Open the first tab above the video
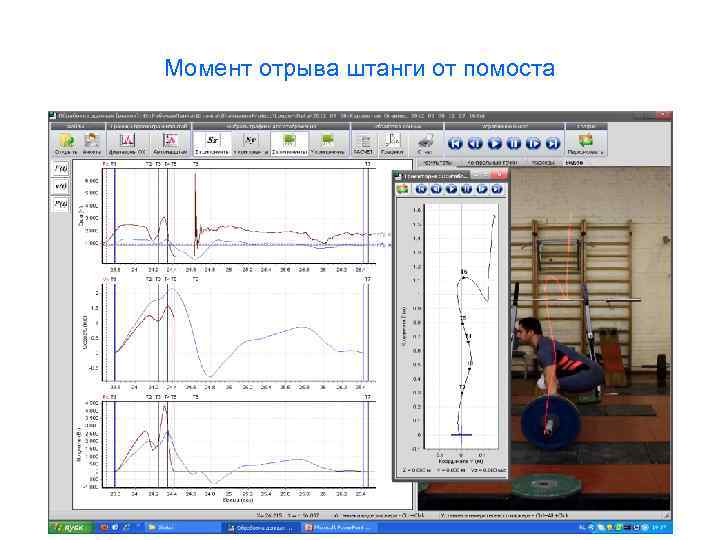The width and height of the screenshot is (720, 540). pos(437,163)
